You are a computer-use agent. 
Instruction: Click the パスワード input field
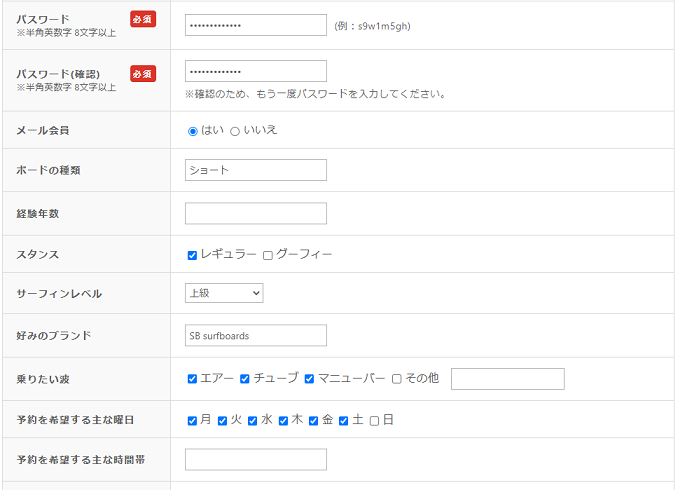point(255,25)
